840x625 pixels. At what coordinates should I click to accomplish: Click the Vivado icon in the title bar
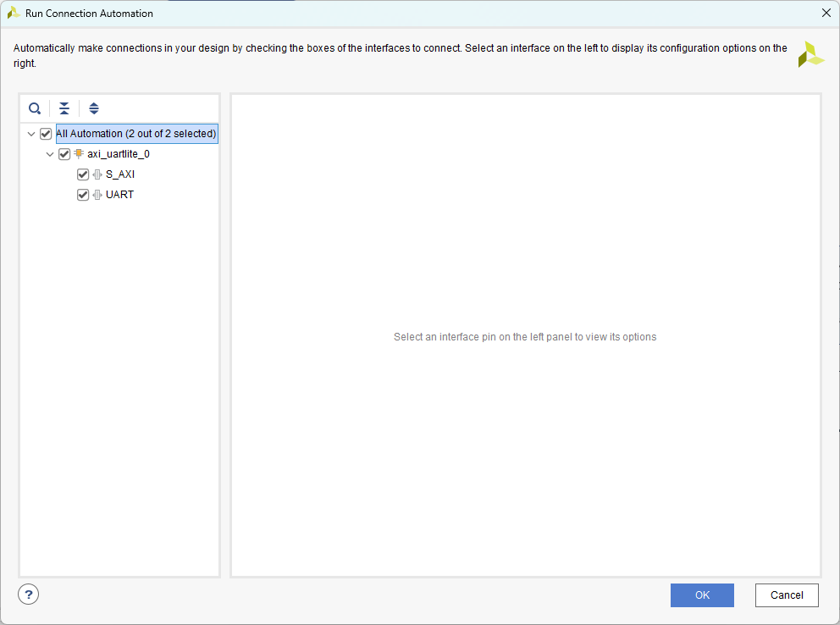click(x=14, y=13)
